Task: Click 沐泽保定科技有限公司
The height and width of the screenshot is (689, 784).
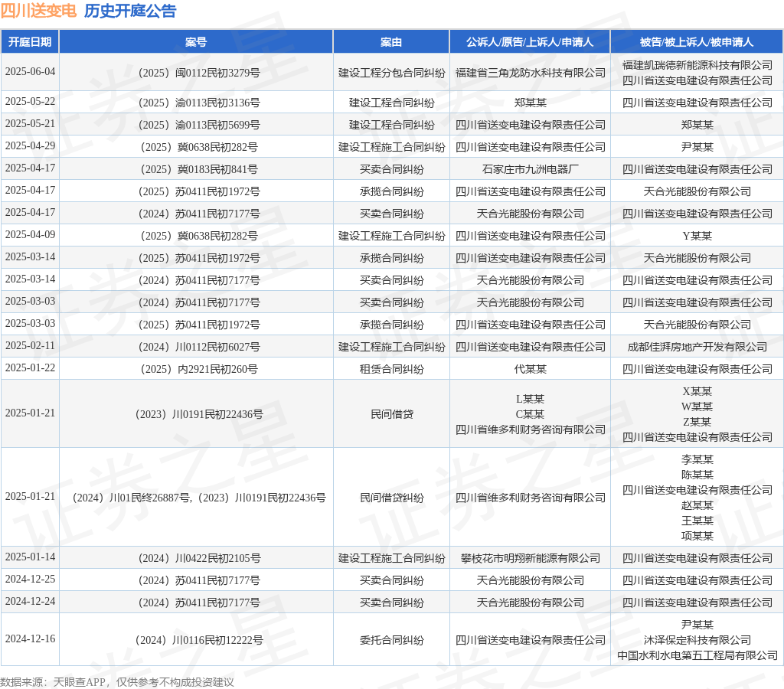Action: 697,640
